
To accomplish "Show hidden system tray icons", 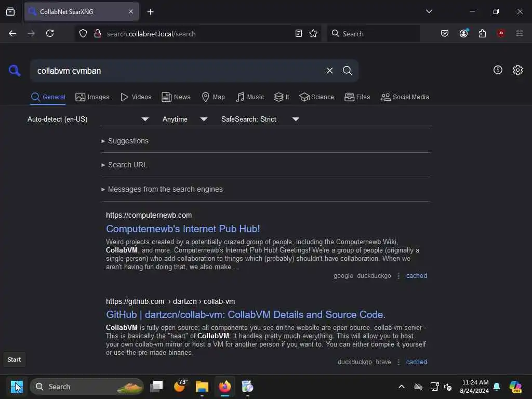I will 402,387.
